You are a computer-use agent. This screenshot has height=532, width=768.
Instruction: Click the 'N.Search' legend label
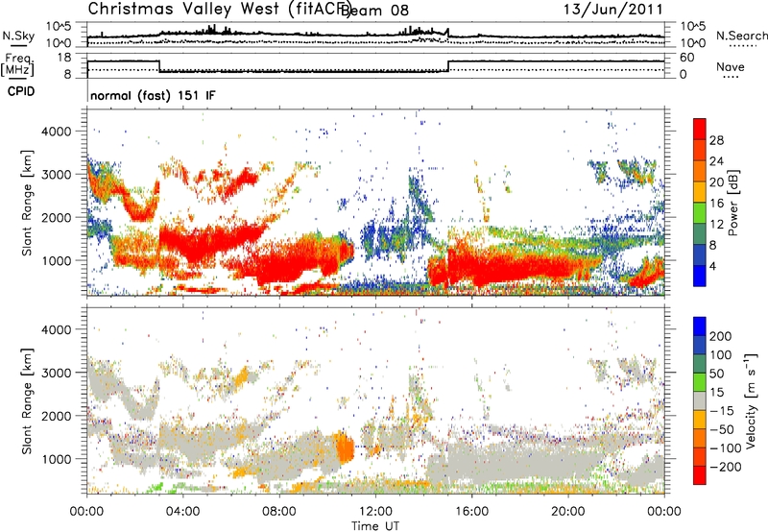coord(741,36)
